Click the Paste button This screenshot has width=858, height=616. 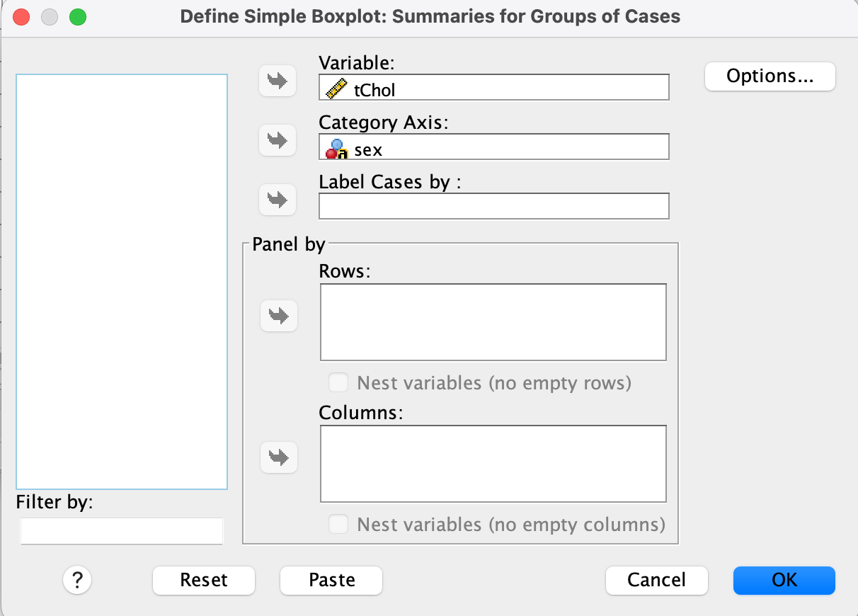pyautogui.click(x=331, y=580)
